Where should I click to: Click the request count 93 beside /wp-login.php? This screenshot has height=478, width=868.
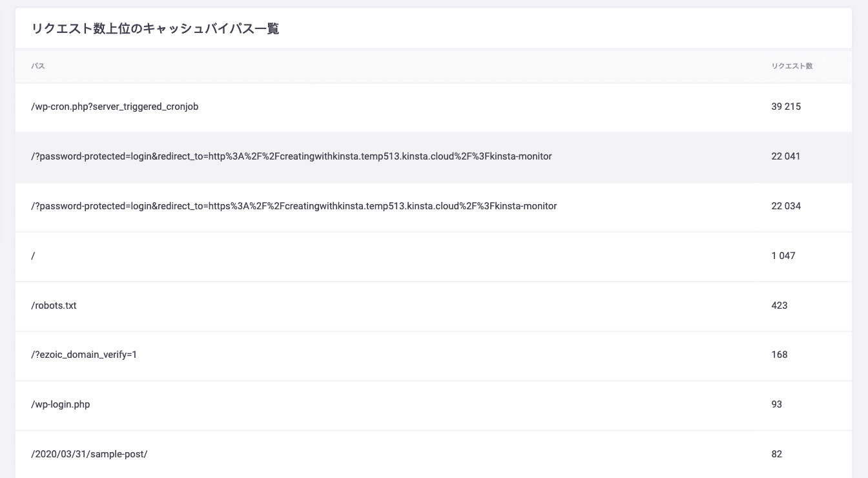click(776, 404)
